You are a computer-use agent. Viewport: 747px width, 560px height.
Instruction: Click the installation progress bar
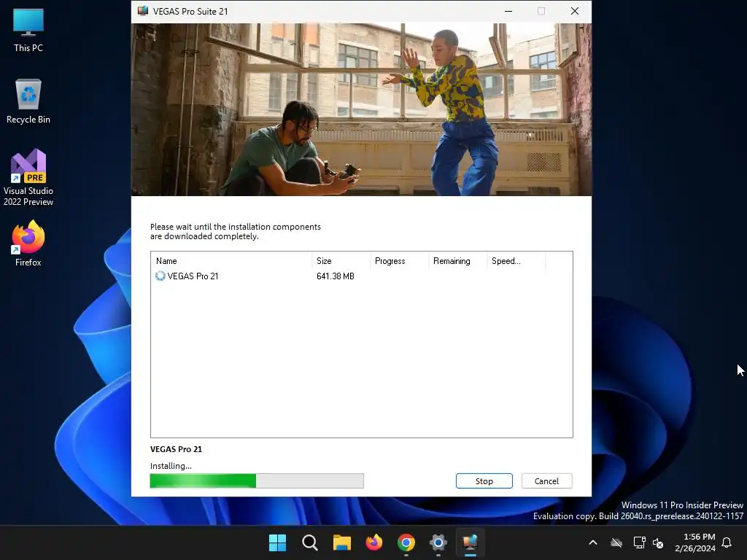[257, 481]
